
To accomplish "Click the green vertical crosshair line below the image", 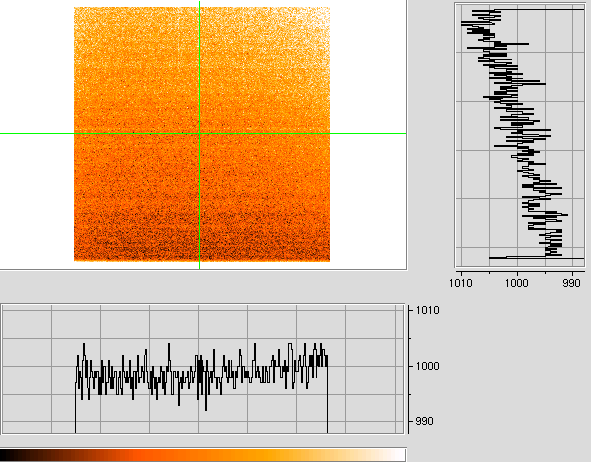I will (199, 265).
